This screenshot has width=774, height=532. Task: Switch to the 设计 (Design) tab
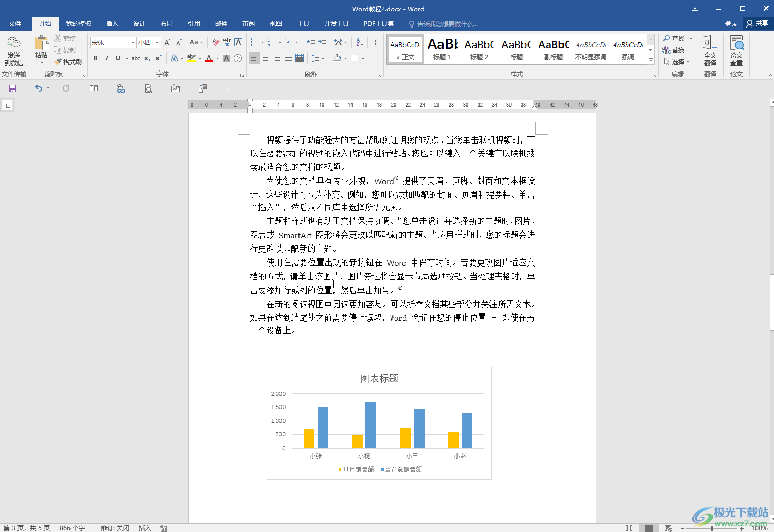(x=139, y=24)
